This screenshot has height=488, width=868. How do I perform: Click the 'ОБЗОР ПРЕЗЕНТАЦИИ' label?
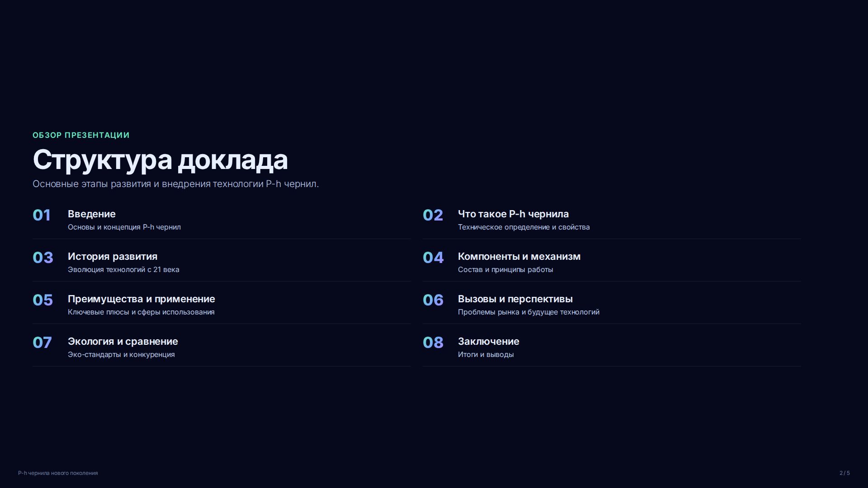(x=81, y=135)
